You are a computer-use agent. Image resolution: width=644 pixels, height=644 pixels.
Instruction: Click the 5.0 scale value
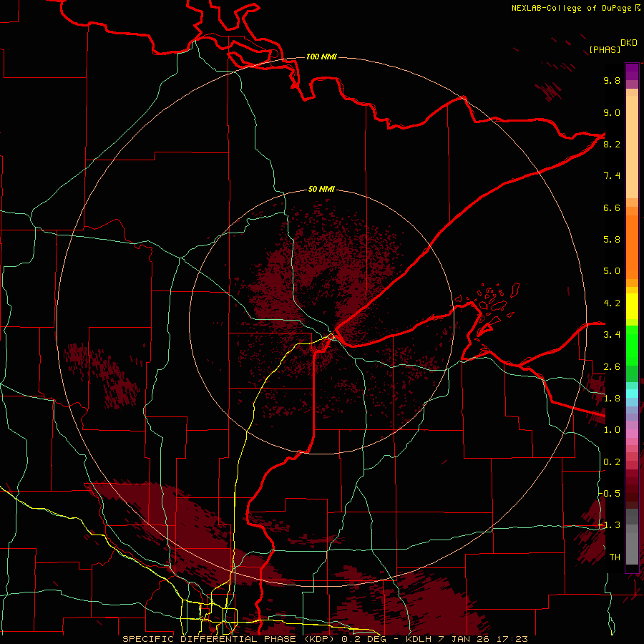tap(612, 271)
